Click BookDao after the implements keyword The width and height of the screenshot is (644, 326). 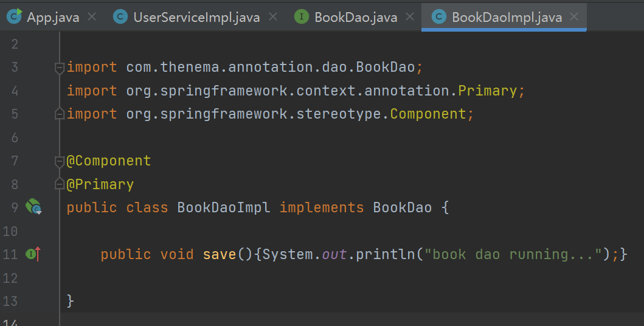coord(403,207)
